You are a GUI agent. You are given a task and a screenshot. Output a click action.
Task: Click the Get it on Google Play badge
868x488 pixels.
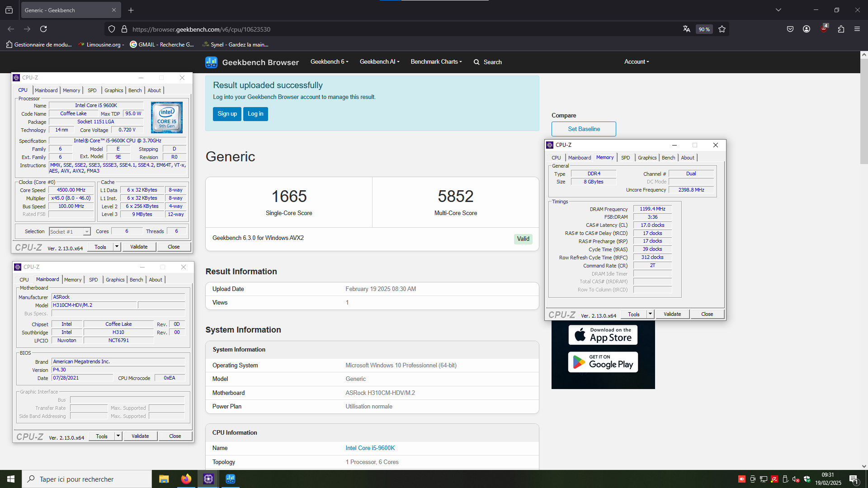coord(603,362)
